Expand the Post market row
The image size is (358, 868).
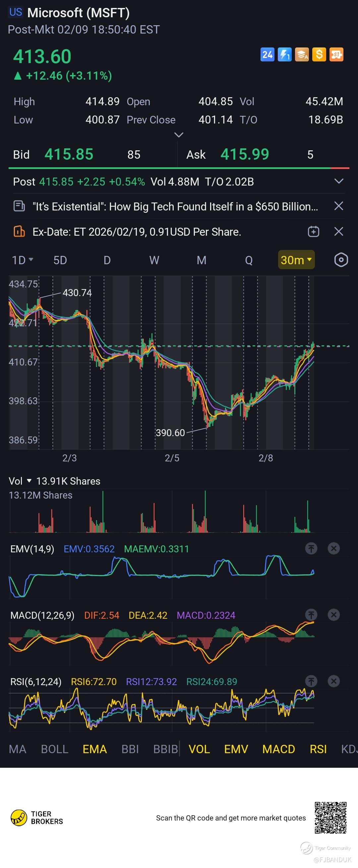point(339,181)
